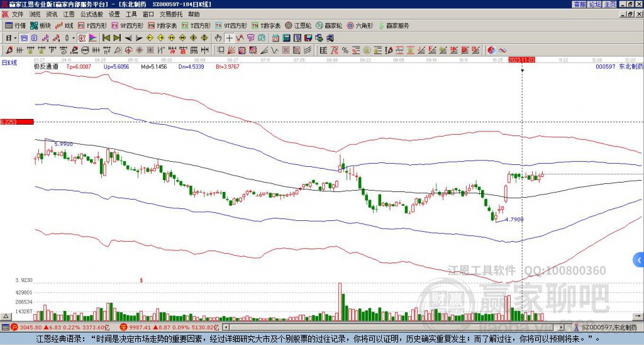The width and height of the screenshot is (644, 345).
Task: Open the 行情 market quotes view
Action: pos(15,25)
